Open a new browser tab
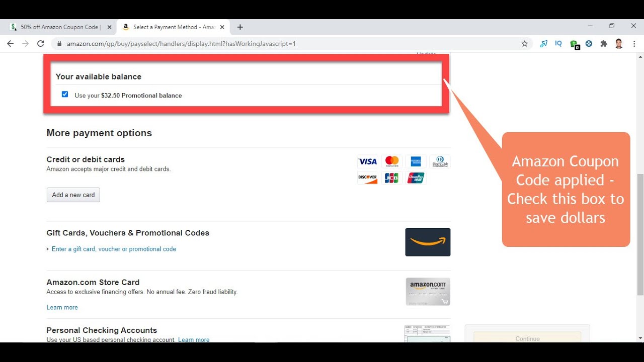Image resolution: width=644 pixels, height=362 pixels. point(240,27)
